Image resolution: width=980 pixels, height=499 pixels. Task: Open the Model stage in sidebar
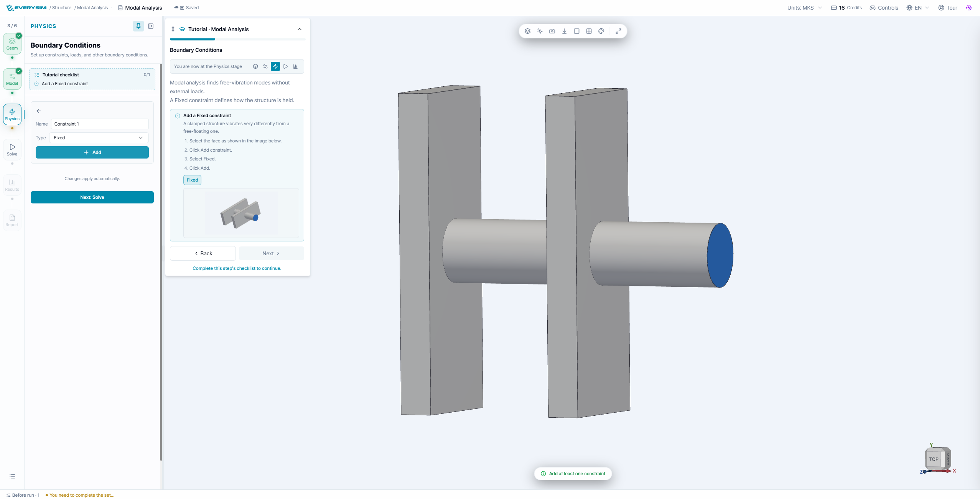click(x=12, y=79)
